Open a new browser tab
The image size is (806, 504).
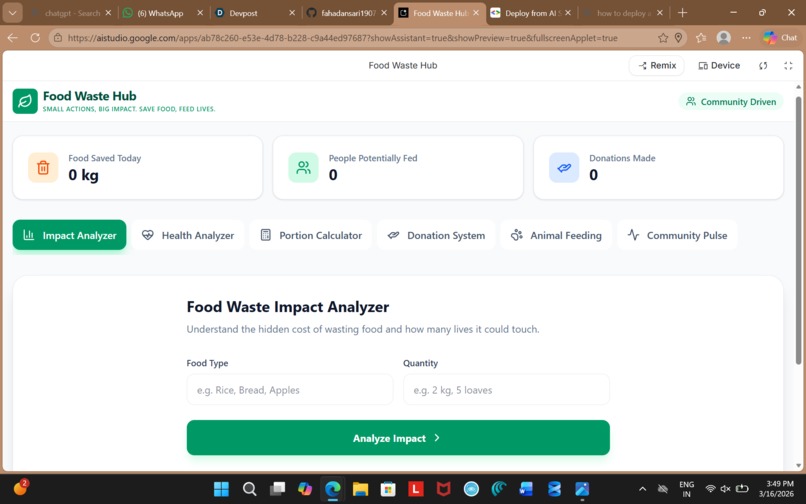pyautogui.click(x=682, y=13)
